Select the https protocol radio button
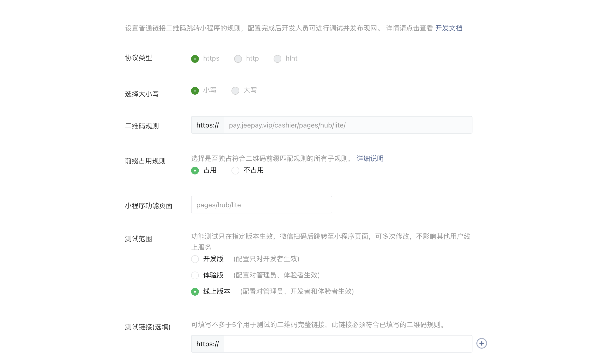Screen dimensions: 609x364 (195, 59)
